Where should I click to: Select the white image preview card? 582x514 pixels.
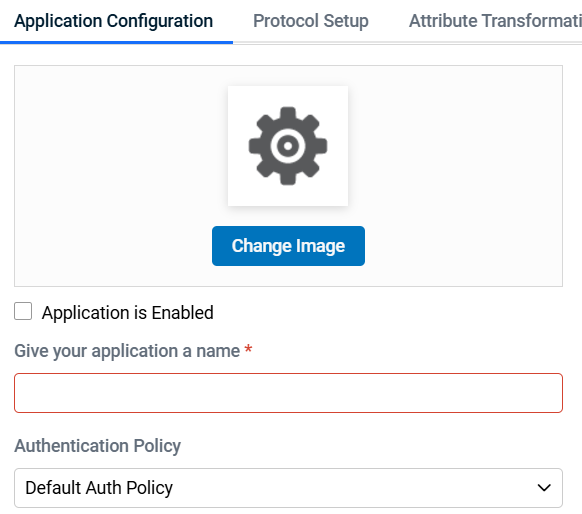(x=288, y=146)
